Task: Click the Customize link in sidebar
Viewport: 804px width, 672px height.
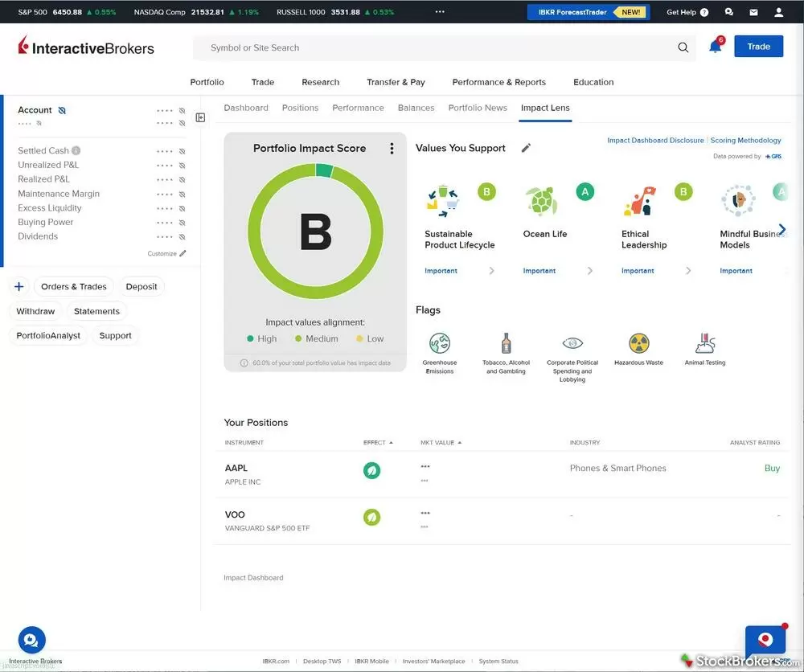Action: click(x=166, y=253)
